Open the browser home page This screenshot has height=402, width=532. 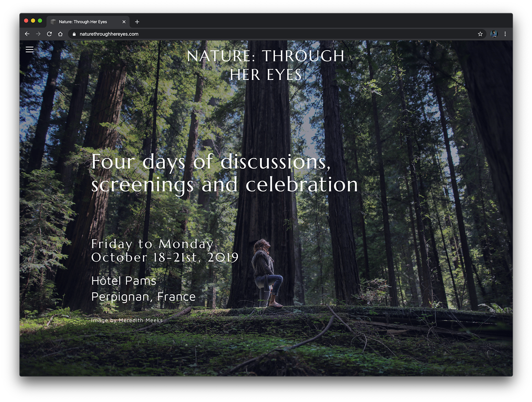[61, 34]
